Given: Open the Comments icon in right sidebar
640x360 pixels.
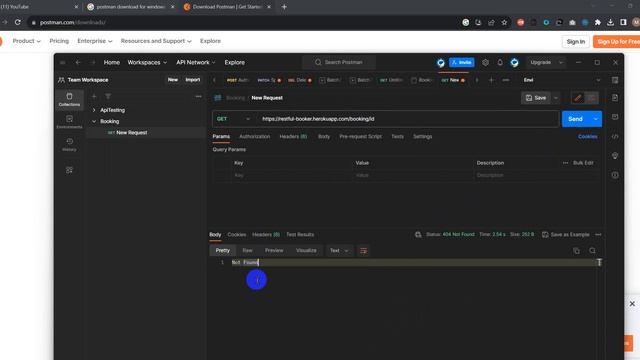Looking at the screenshot, I should pos(615,117).
